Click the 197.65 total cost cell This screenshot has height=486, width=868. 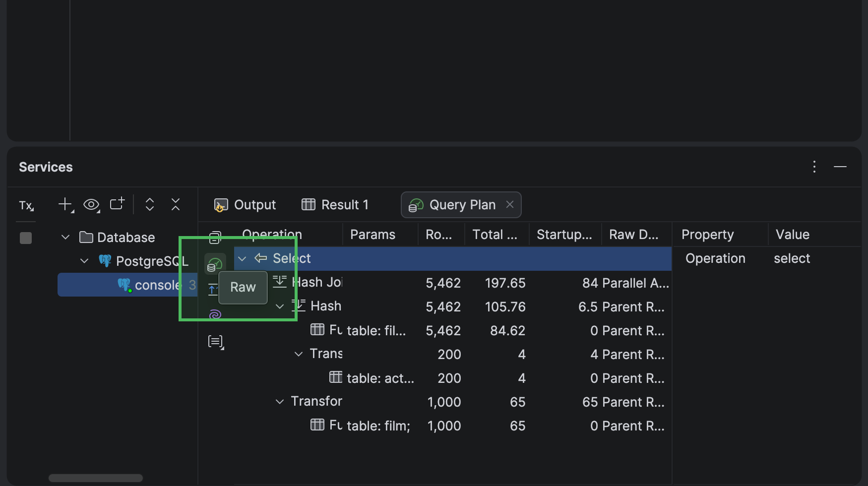(505, 283)
